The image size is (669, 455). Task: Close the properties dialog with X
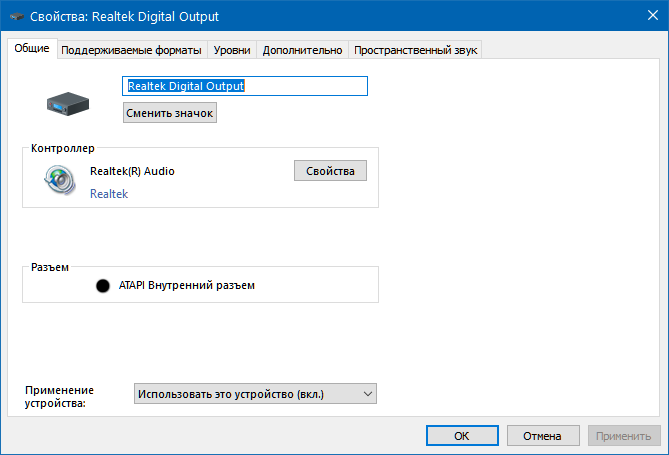coord(653,15)
